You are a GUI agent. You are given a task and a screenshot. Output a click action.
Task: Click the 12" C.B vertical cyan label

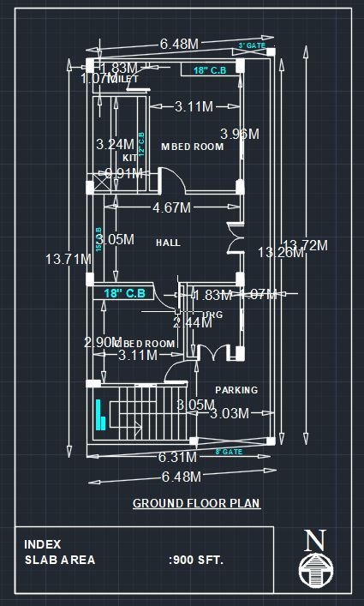pyautogui.click(x=141, y=144)
